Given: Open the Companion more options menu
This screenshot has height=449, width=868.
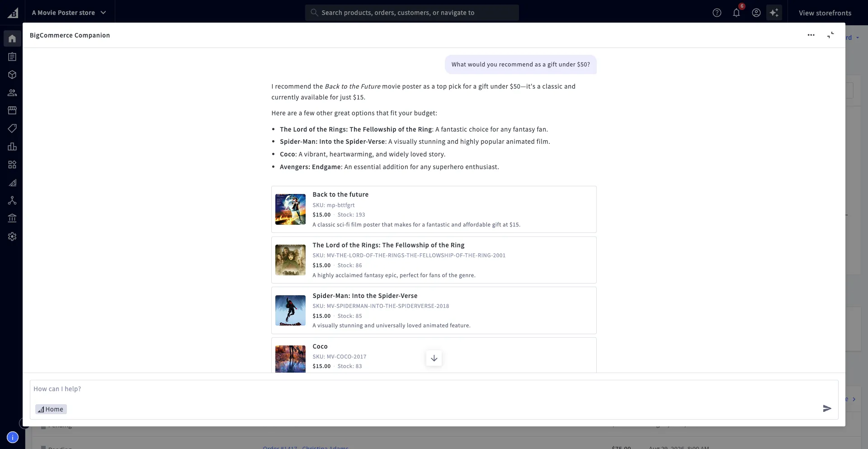Looking at the screenshot, I should point(811,35).
